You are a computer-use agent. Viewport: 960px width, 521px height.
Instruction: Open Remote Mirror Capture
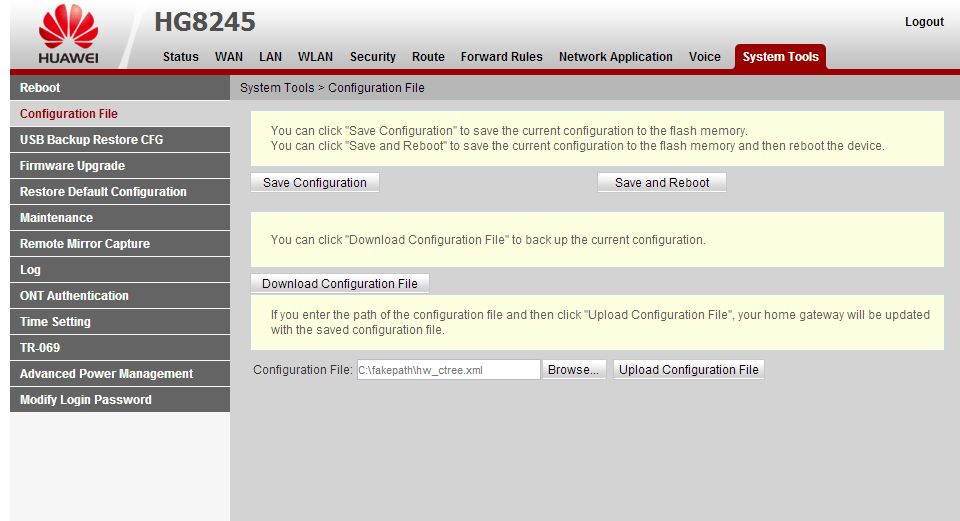(x=120, y=244)
